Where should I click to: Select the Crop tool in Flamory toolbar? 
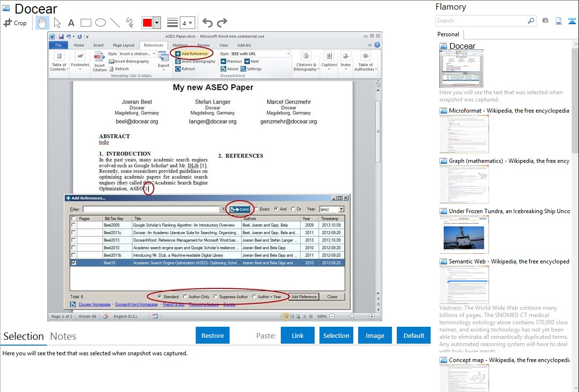click(15, 23)
